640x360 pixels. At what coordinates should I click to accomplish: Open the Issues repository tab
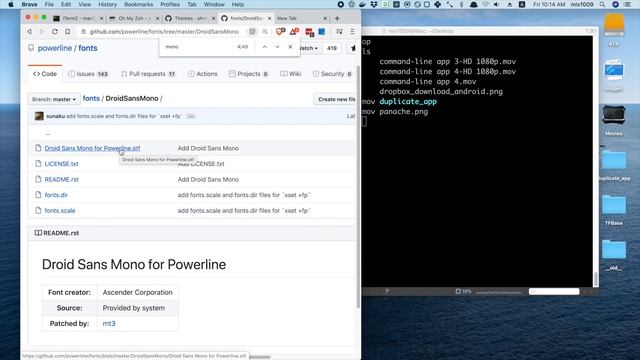click(x=88, y=74)
